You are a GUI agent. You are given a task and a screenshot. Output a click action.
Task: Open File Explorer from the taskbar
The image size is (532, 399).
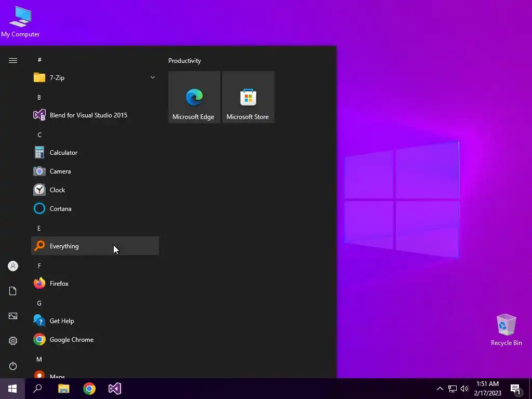[63, 389]
